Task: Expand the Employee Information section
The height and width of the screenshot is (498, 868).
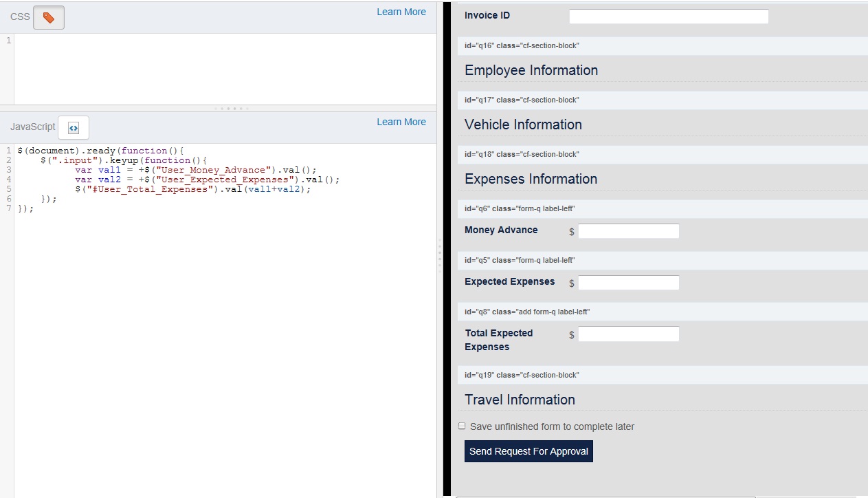Action: coord(531,70)
